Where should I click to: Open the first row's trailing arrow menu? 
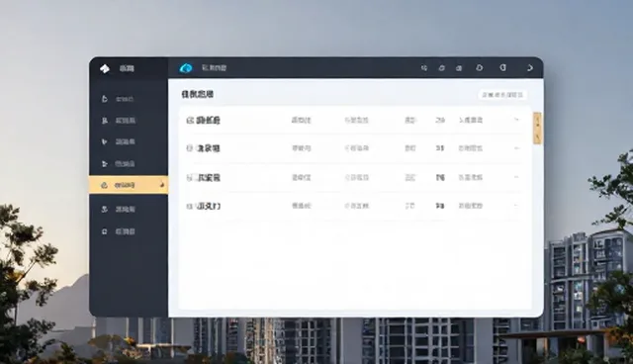[516, 120]
